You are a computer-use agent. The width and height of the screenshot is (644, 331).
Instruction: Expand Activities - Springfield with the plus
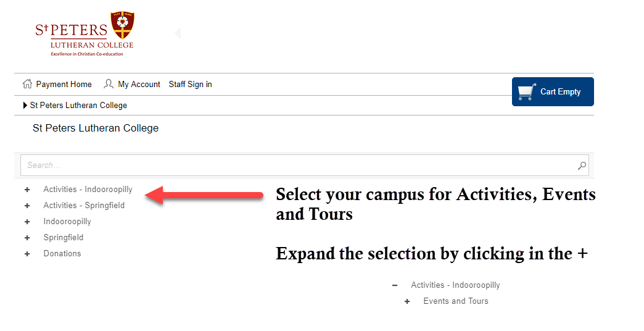(x=27, y=206)
